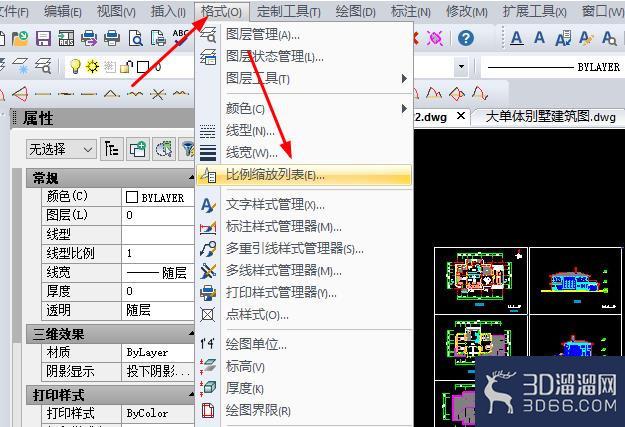Open the 视图(V) menu
This screenshot has width=625, height=427.
tap(116, 11)
